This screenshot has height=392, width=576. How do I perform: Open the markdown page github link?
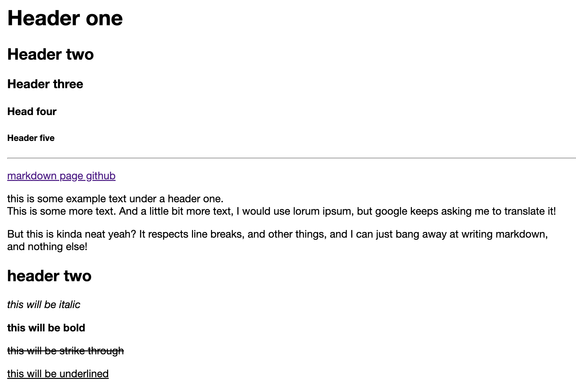click(61, 176)
